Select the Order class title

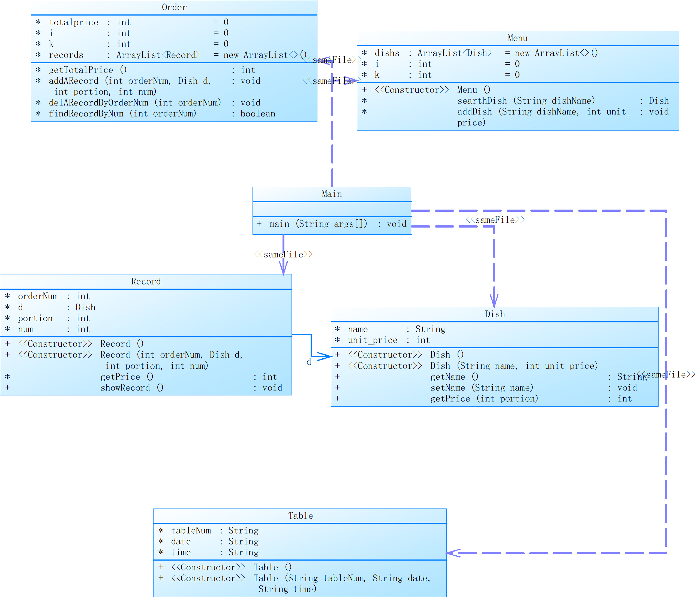click(x=174, y=7)
